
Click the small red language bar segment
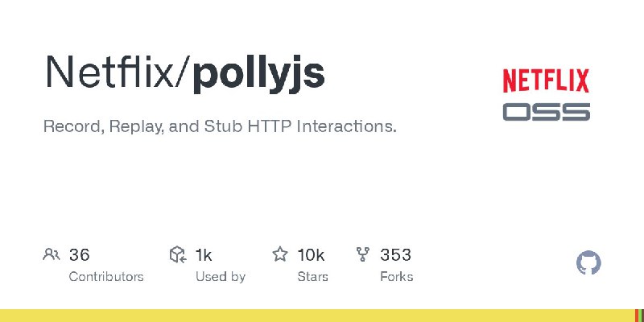click(x=636, y=316)
